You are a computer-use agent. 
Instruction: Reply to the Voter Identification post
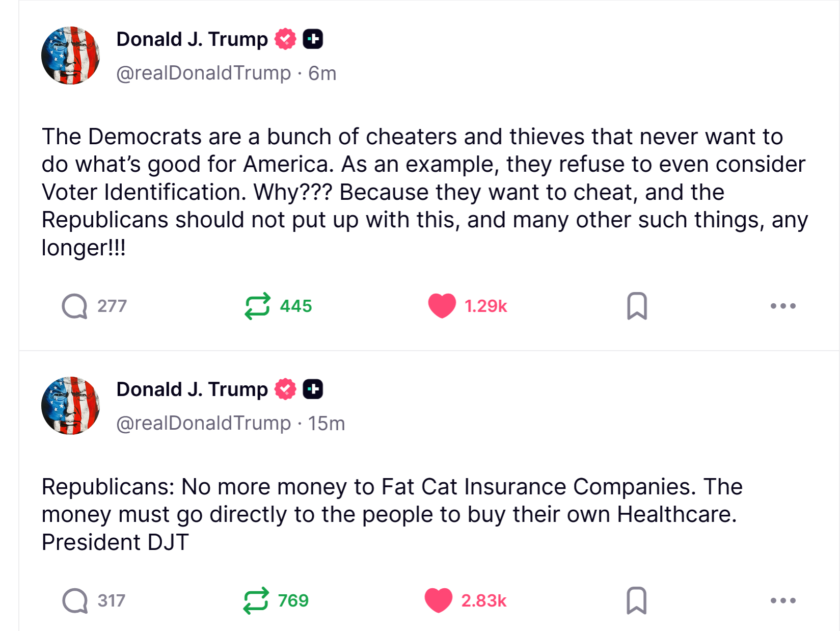tap(75, 306)
